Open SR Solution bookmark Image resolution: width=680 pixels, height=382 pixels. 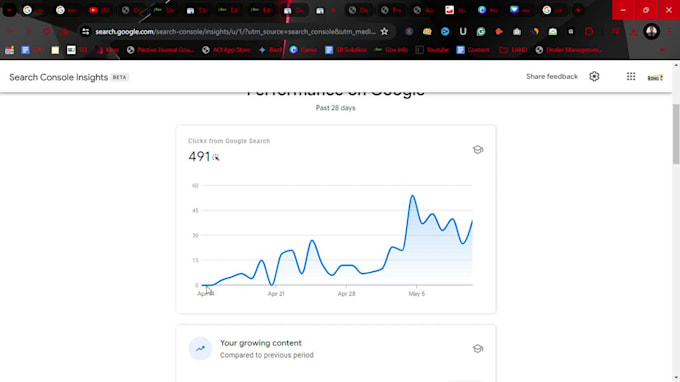[346, 50]
